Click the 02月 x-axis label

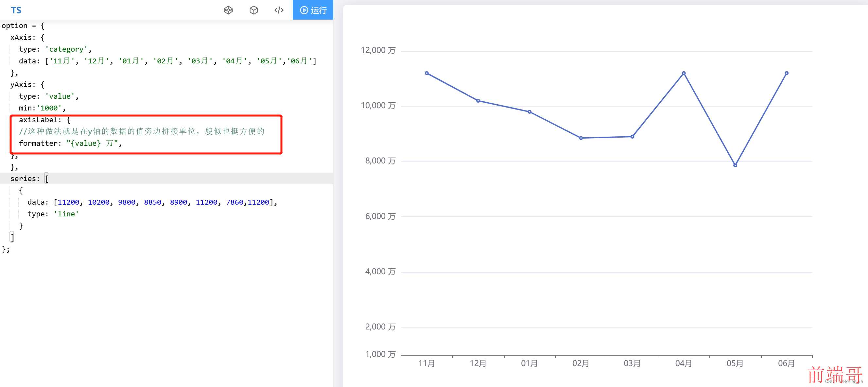point(581,363)
